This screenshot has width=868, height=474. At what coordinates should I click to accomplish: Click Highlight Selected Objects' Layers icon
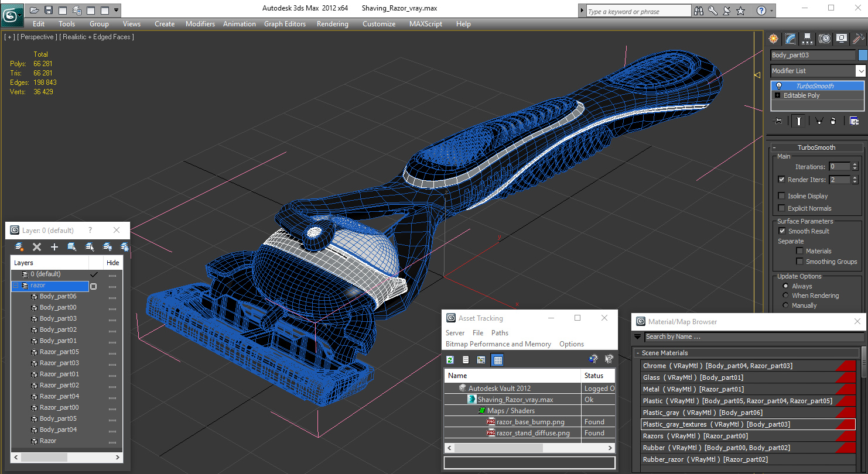point(90,247)
